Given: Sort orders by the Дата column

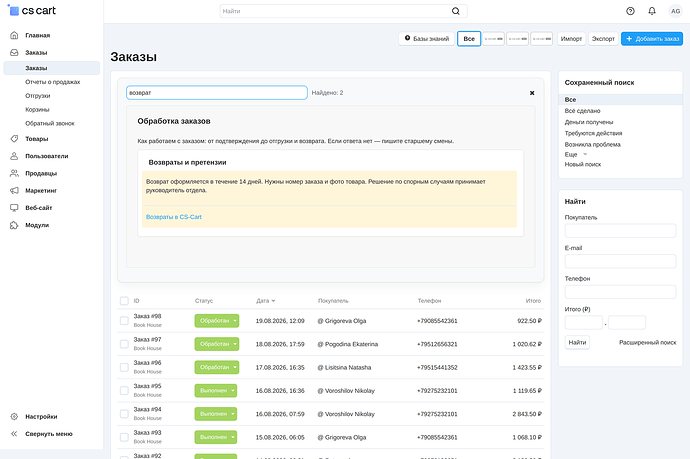Looking at the screenshot, I should (x=265, y=301).
